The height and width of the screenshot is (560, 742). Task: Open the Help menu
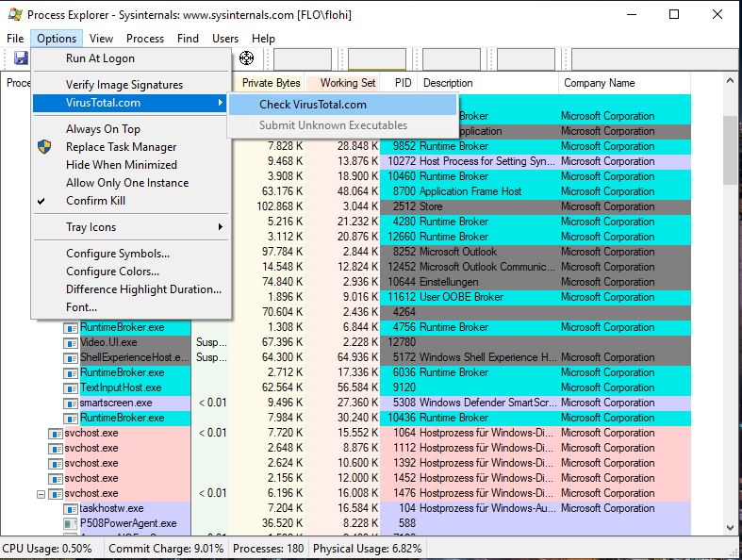(x=263, y=39)
